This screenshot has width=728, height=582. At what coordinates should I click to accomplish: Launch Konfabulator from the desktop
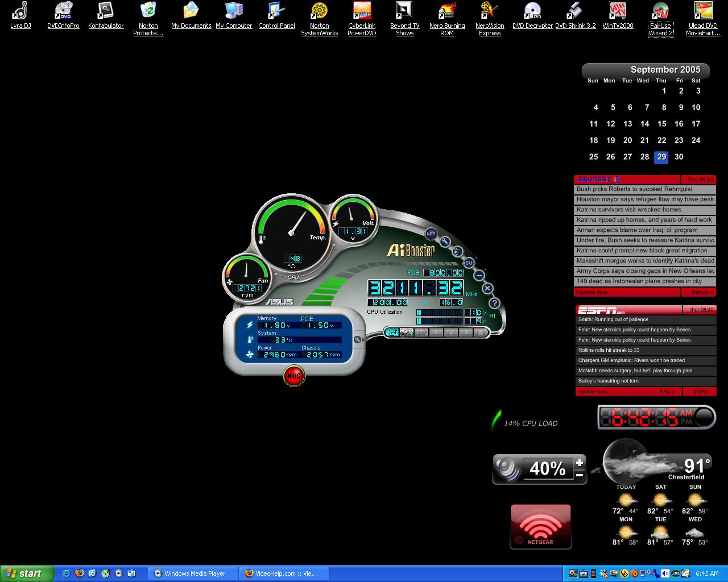tap(106, 15)
